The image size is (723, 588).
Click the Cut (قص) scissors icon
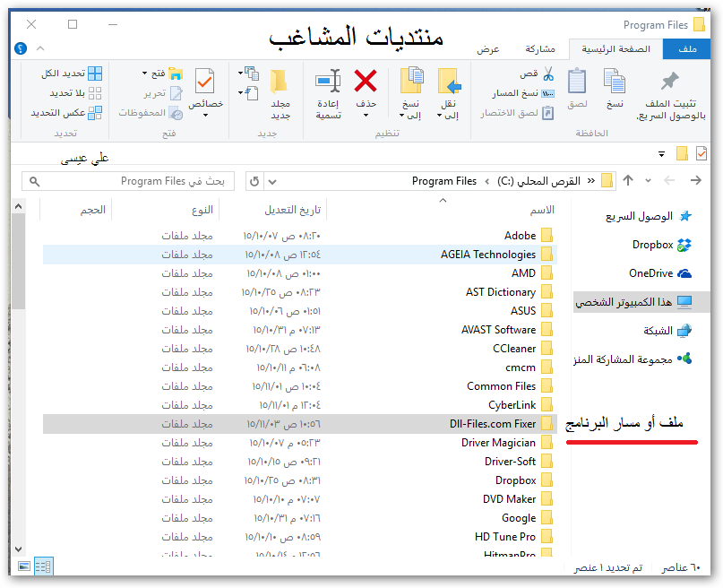547,73
